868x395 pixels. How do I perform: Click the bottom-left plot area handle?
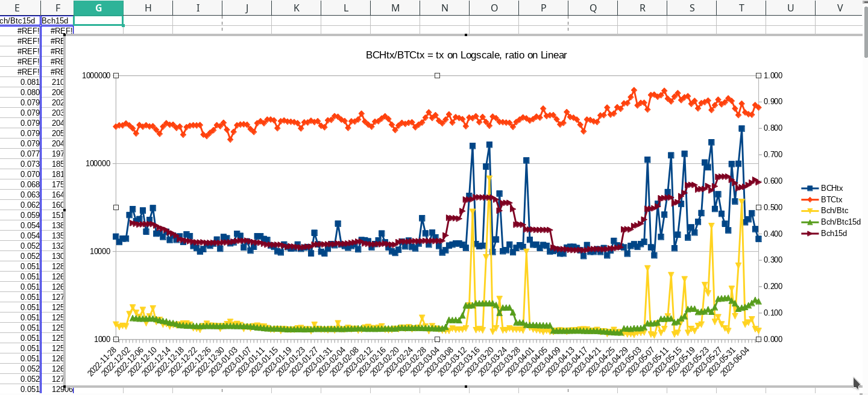116,339
